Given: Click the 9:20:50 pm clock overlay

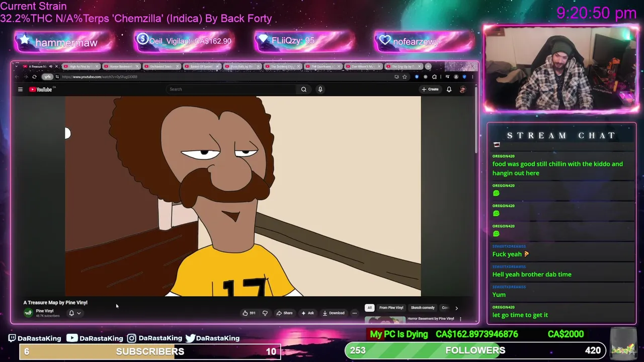Looking at the screenshot, I should click(596, 13).
